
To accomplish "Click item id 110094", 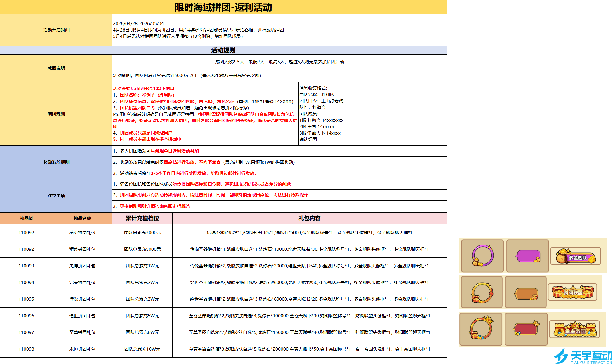I will [x=26, y=283].
